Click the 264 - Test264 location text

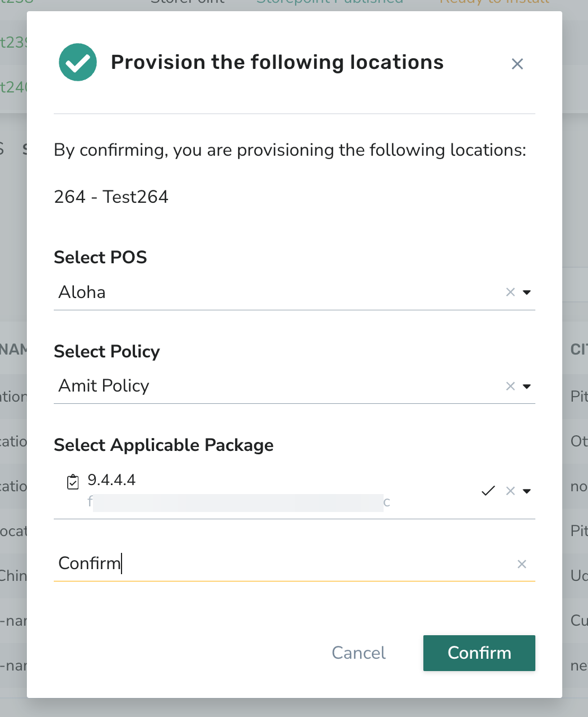(x=111, y=197)
